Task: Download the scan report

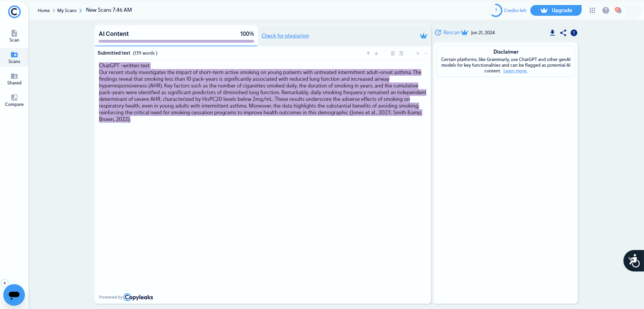Action: [552, 33]
